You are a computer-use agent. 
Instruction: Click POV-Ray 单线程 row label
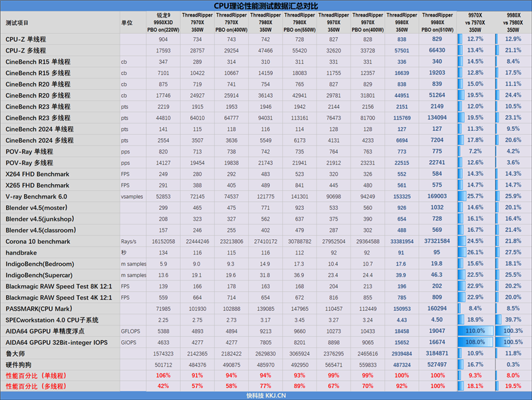point(29,151)
